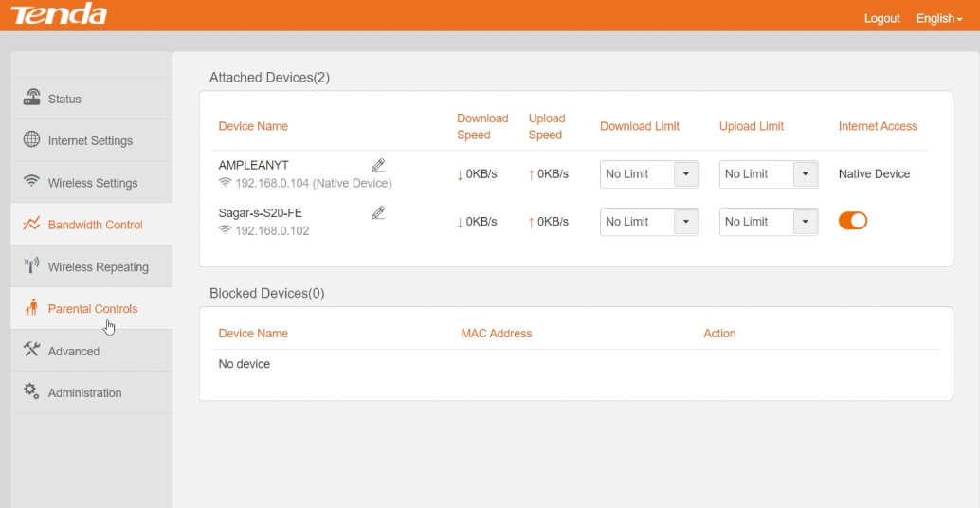The width and height of the screenshot is (980, 508).
Task: Click the Download Speed column header
Action: pos(482,126)
